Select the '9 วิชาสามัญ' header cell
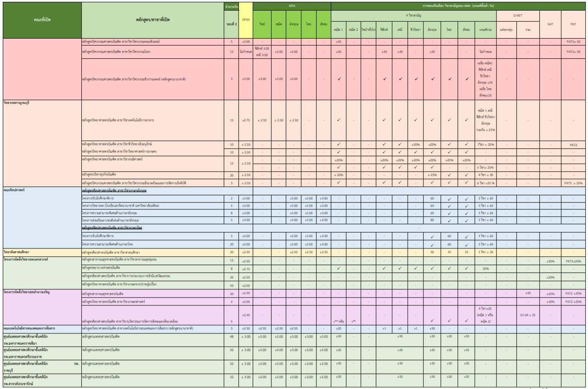 click(413, 16)
